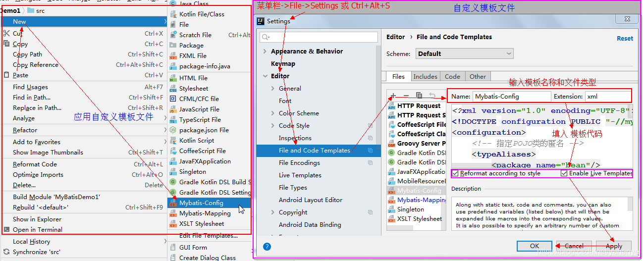The height and width of the screenshot is (261, 644).
Task: Choose Mybatis-Config in New submenu
Action: pos(209,203)
